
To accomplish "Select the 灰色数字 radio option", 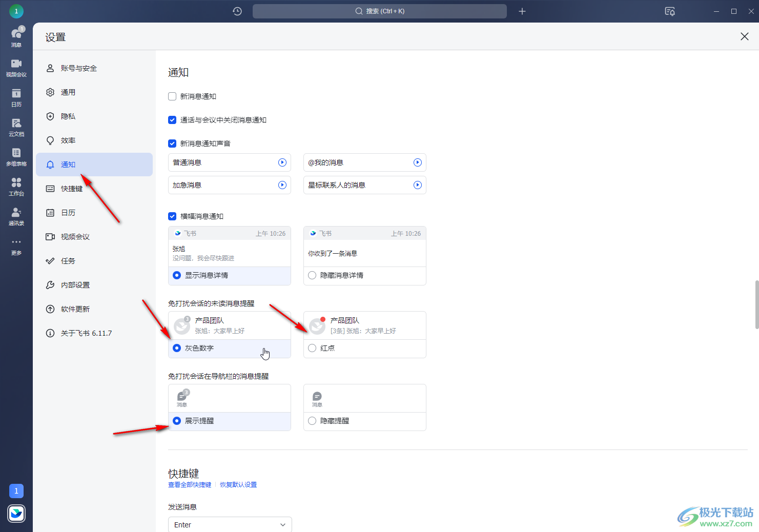I will 177,348.
